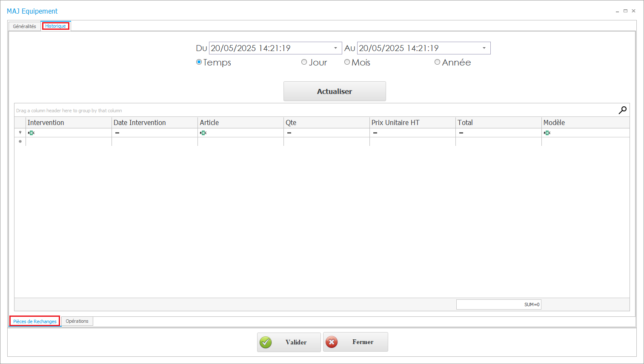Open the equals operator under Prix Unitaire HT
The height and width of the screenshot is (364, 644).
375,133
